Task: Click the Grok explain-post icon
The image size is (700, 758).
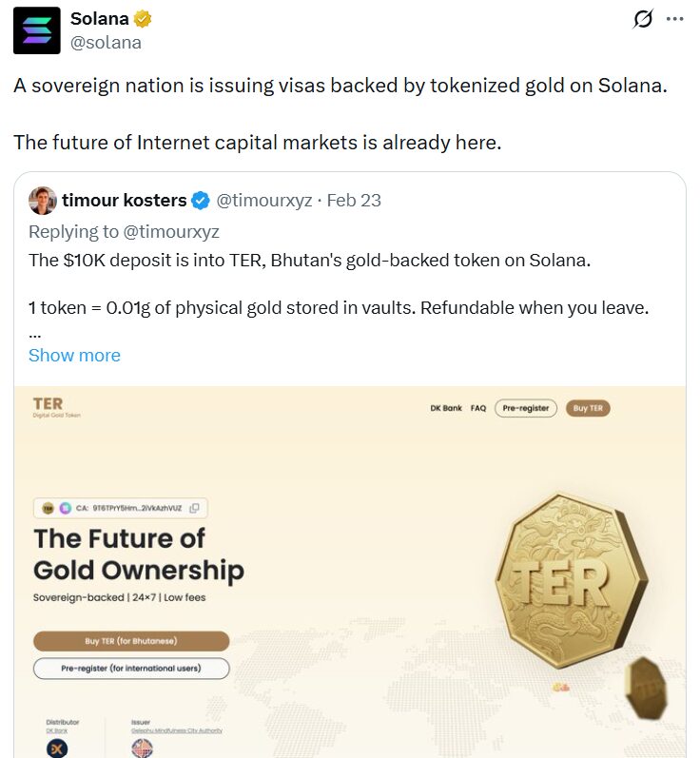Action: click(643, 19)
